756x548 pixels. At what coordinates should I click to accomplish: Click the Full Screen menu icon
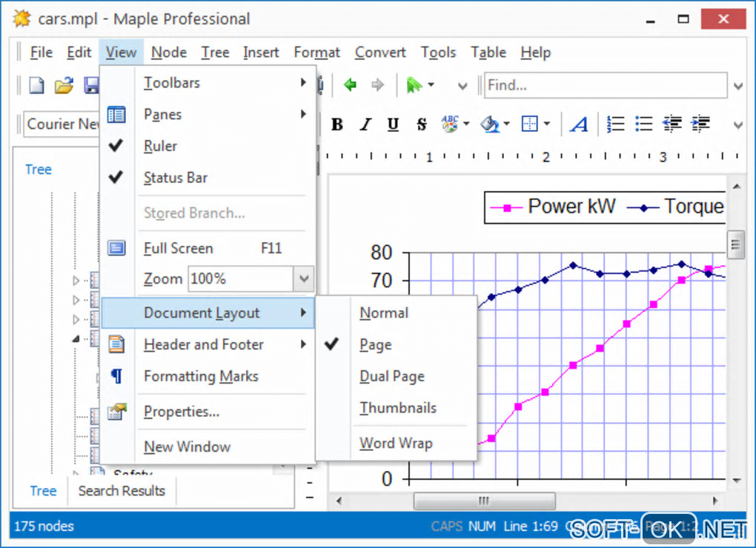(x=116, y=248)
